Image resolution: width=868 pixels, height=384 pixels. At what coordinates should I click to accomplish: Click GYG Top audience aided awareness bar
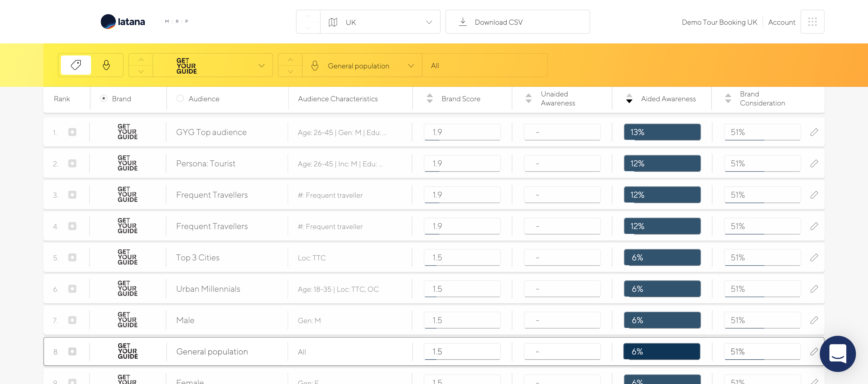pos(662,132)
